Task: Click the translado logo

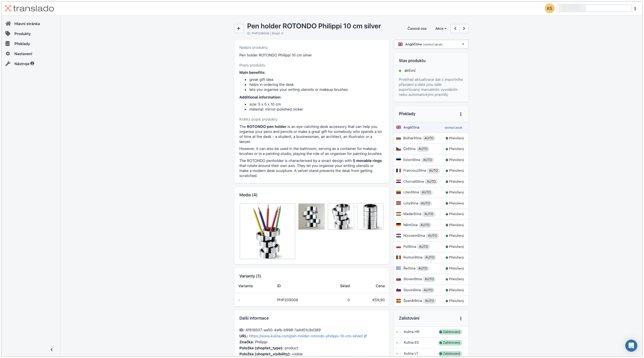Action: pos(29,9)
